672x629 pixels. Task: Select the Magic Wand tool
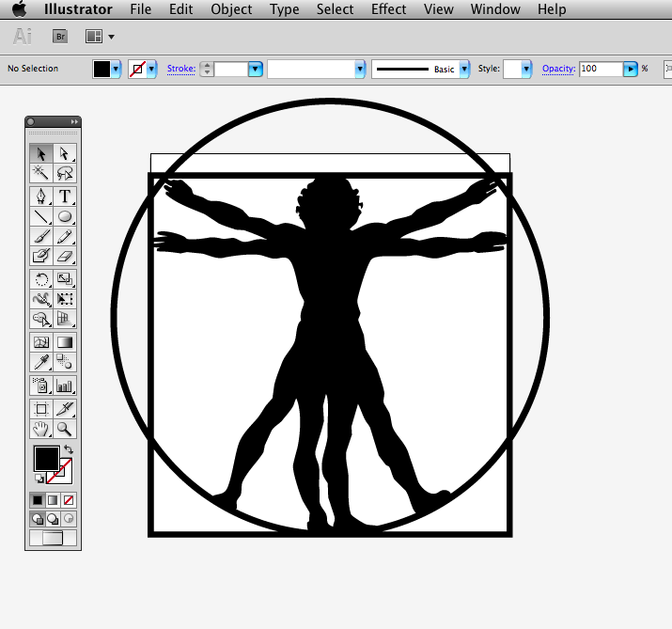point(41,173)
